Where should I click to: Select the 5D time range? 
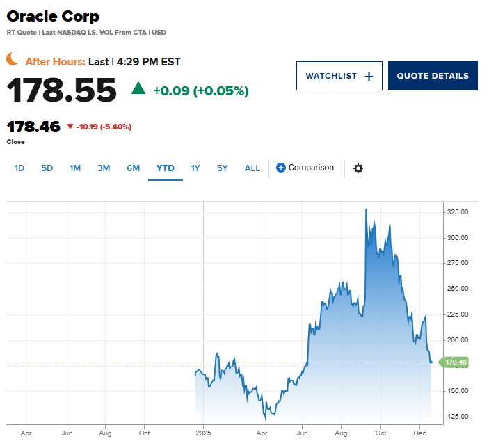pyautogui.click(x=47, y=168)
